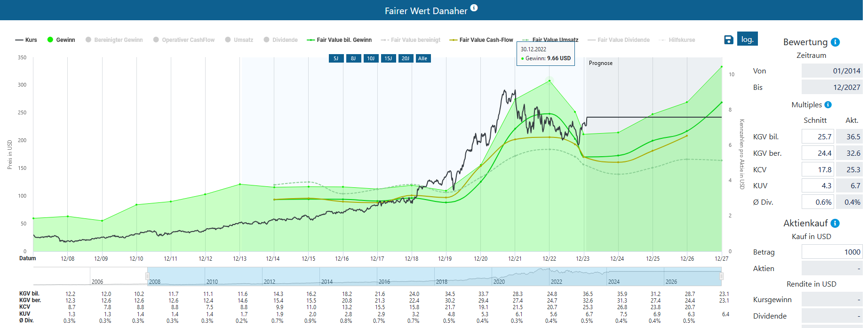Enable the Fair Value Dividende legend entry
This screenshot has width=868, height=328.
point(619,40)
